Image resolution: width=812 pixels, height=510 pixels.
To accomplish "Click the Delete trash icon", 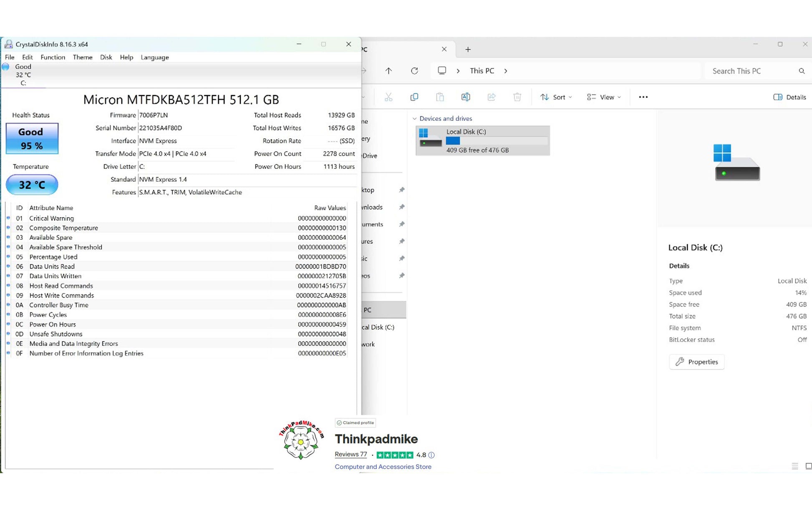I will [x=517, y=97].
